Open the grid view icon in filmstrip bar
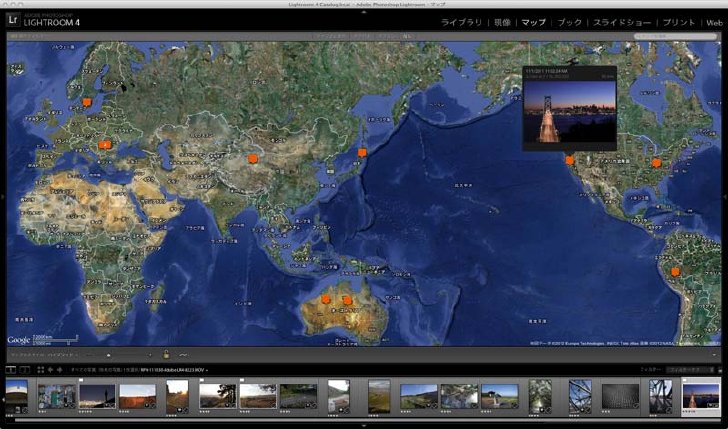This screenshot has height=429, width=728. point(40,370)
